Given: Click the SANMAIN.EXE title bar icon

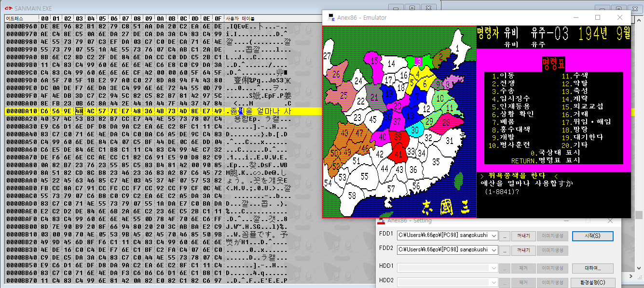Looking at the screenshot, I should [x=8, y=8].
